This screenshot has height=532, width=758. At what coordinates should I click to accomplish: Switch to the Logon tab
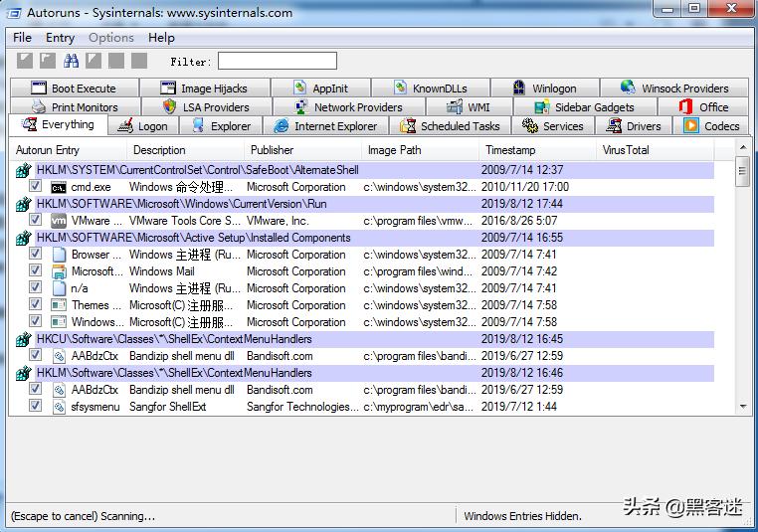tap(143, 126)
